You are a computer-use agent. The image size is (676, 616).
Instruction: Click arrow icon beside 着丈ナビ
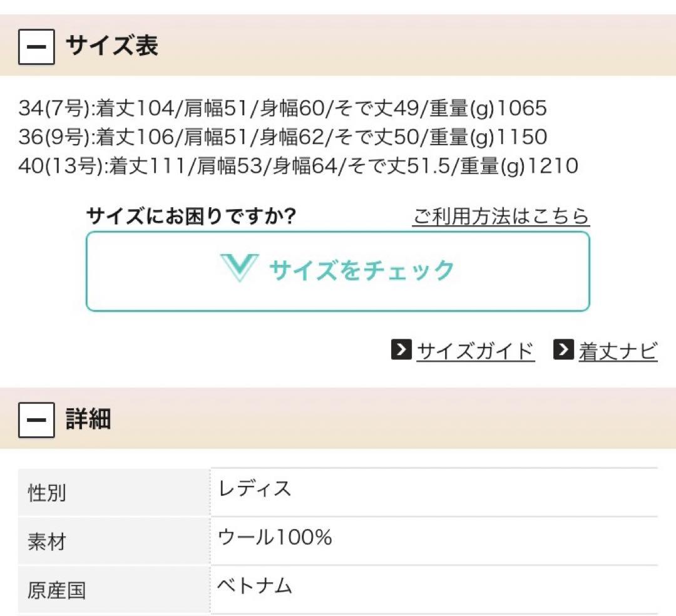click(563, 349)
